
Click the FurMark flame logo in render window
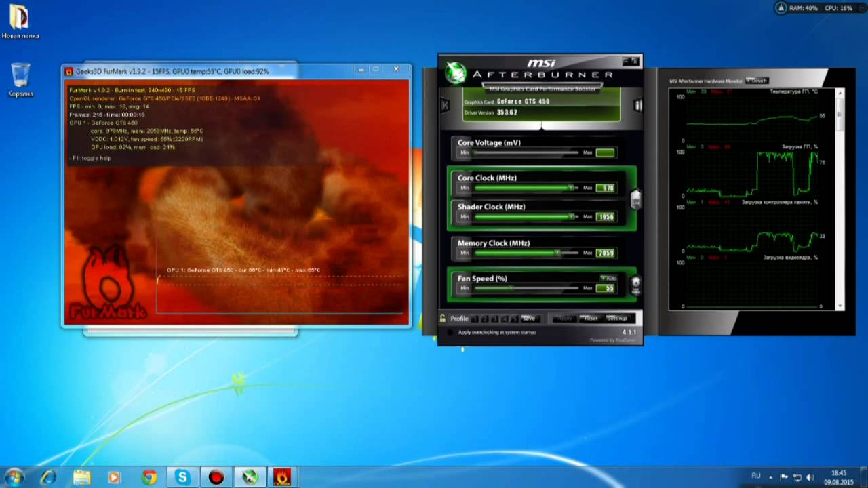click(108, 283)
